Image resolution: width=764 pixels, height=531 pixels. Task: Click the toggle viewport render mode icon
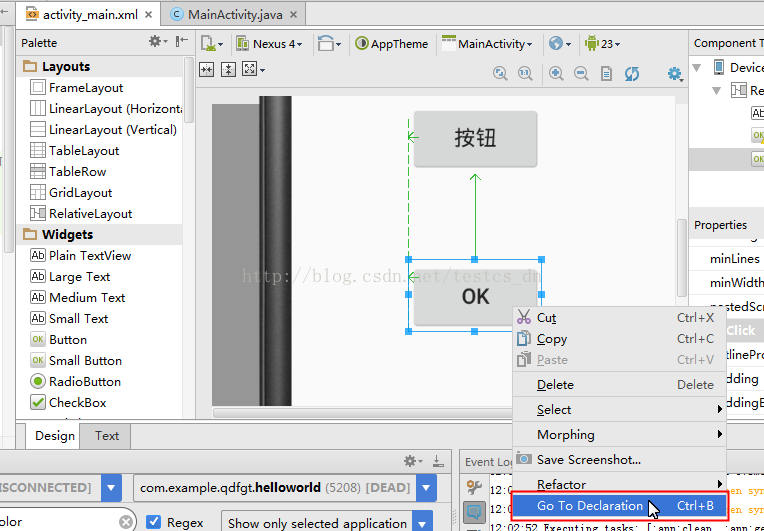(x=253, y=70)
